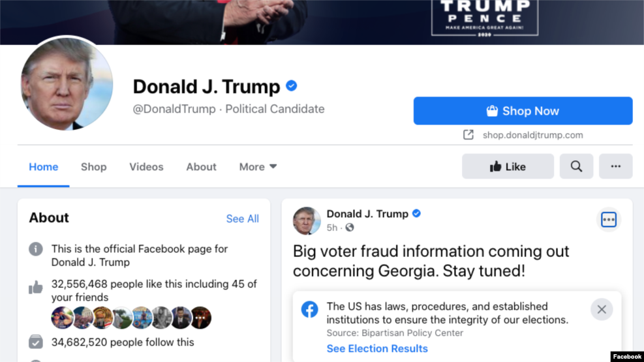Click the follow checkmark icon by follower count

(x=36, y=342)
